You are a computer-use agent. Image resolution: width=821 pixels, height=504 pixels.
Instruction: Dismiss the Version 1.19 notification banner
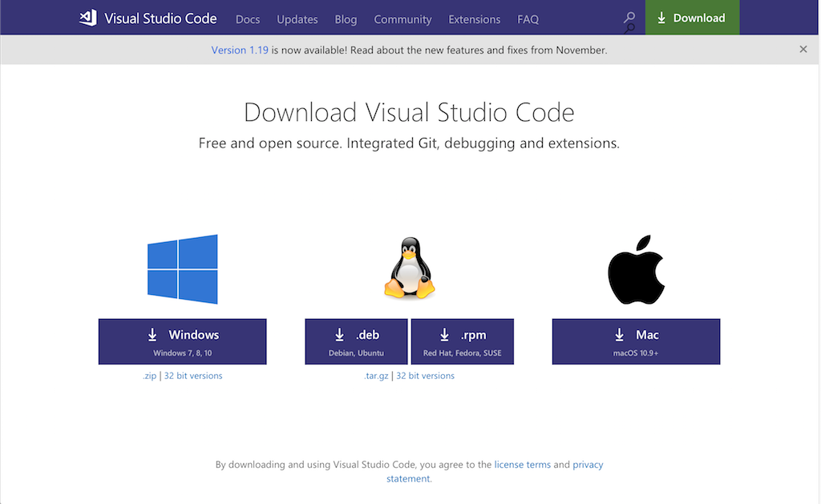(803, 49)
